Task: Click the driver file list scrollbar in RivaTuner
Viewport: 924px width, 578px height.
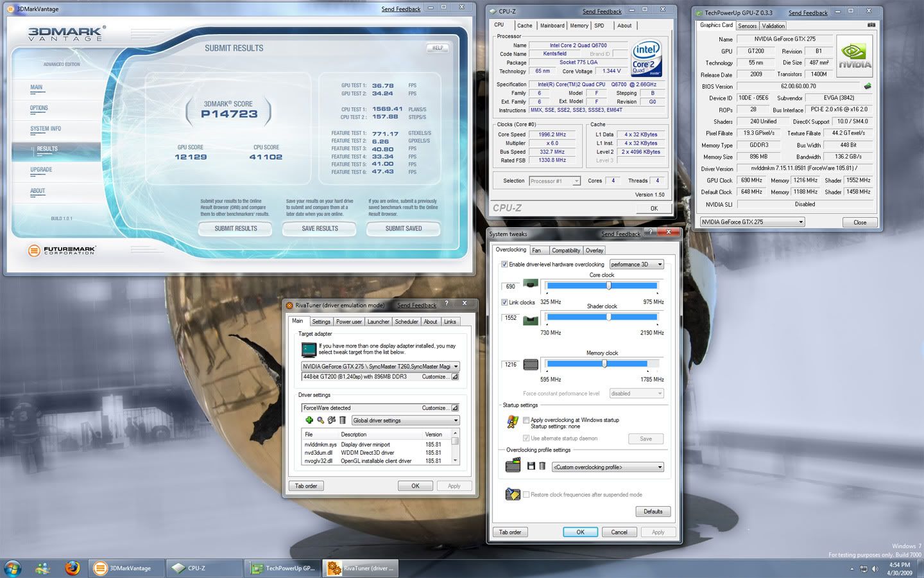Action: pos(456,447)
